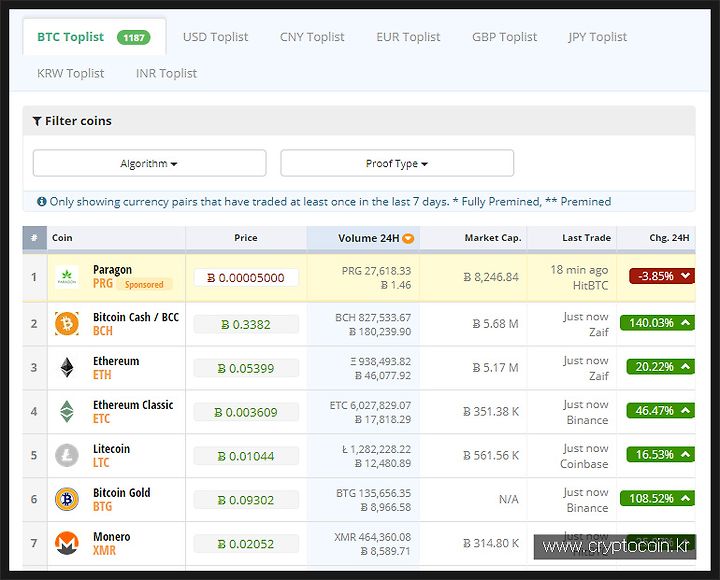Sort by the Coin column header

coord(116,238)
